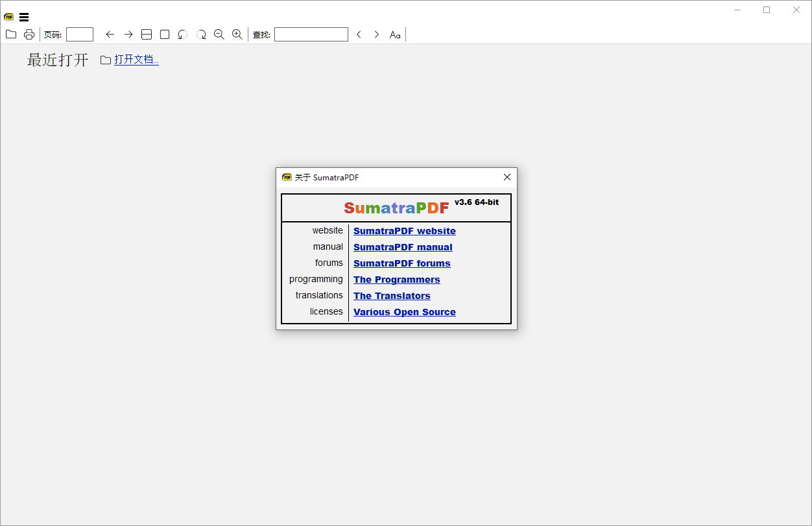Focus the search text field
This screenshot has width=812, height=526.
coord(311,34)
